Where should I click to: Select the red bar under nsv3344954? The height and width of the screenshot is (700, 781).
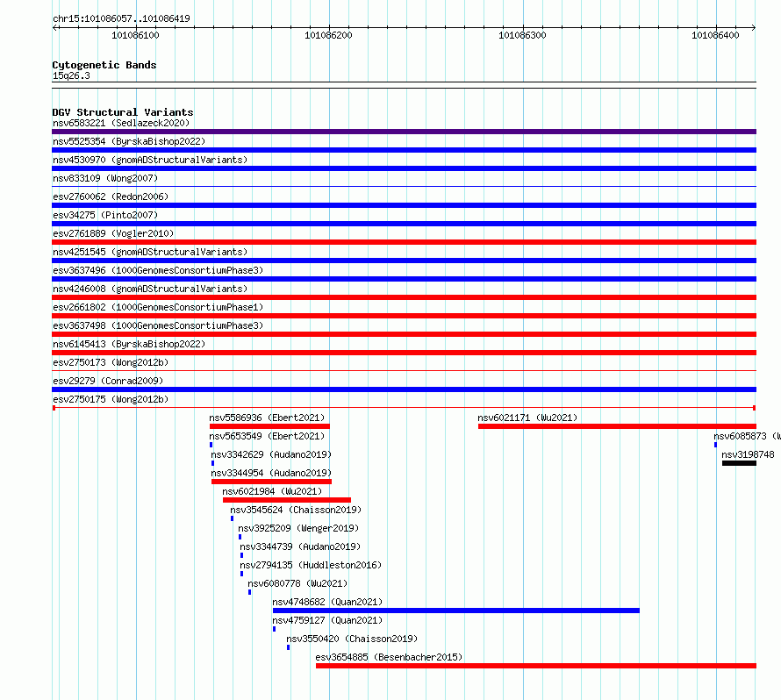[x=271, y=482]
